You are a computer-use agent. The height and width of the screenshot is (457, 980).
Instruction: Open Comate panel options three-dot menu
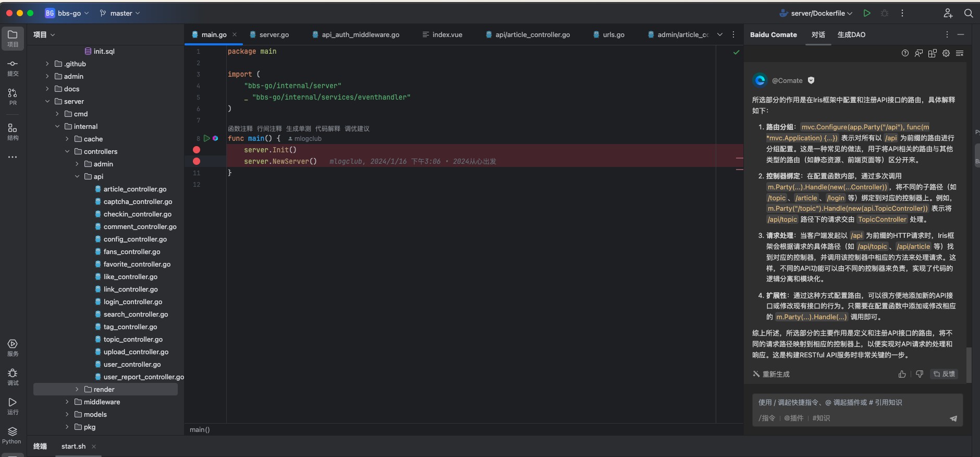947,34
